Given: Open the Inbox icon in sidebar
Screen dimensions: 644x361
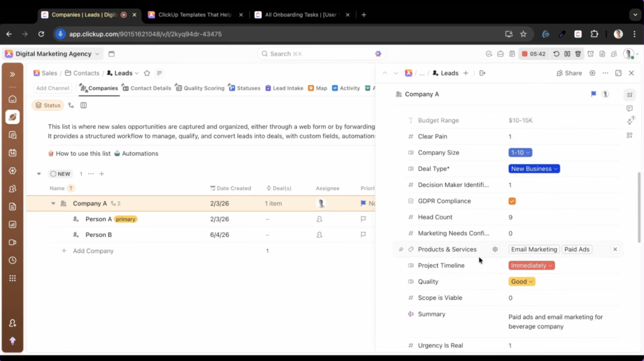Looking at the screenshot, I should coord(12,99).
